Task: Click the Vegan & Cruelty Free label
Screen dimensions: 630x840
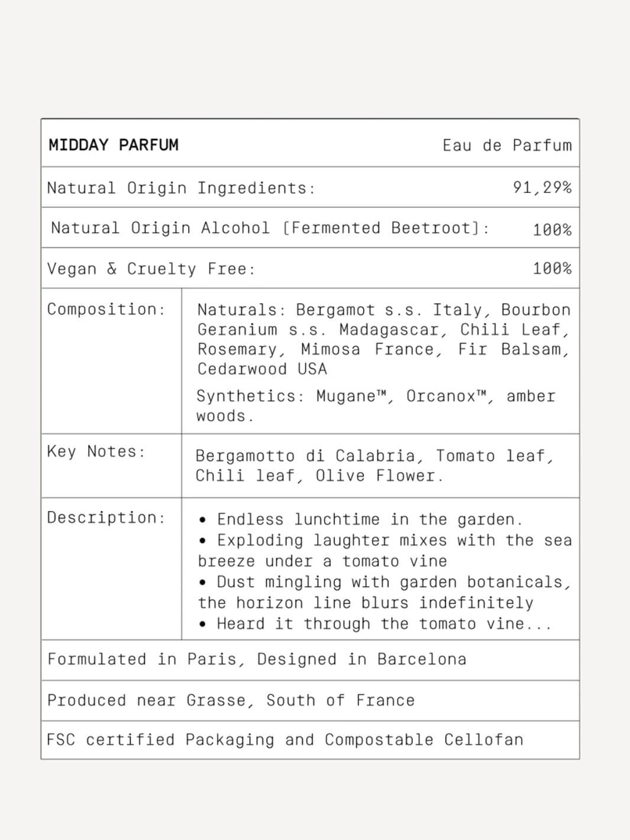Action: (151, 269)
